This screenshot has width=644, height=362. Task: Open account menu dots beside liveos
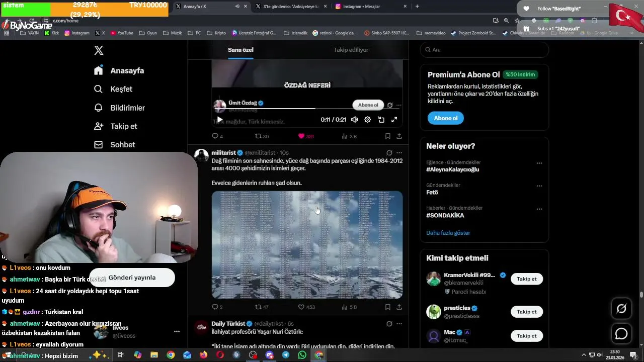pyautogui.click(x=177, y=331)
